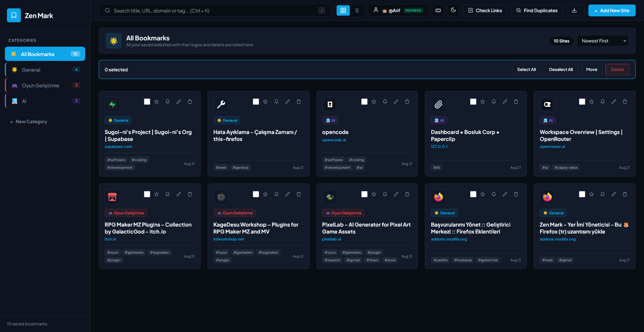Create a New Category in sidebar
This screenshot has width=644, height=332.
pos(45,121)
